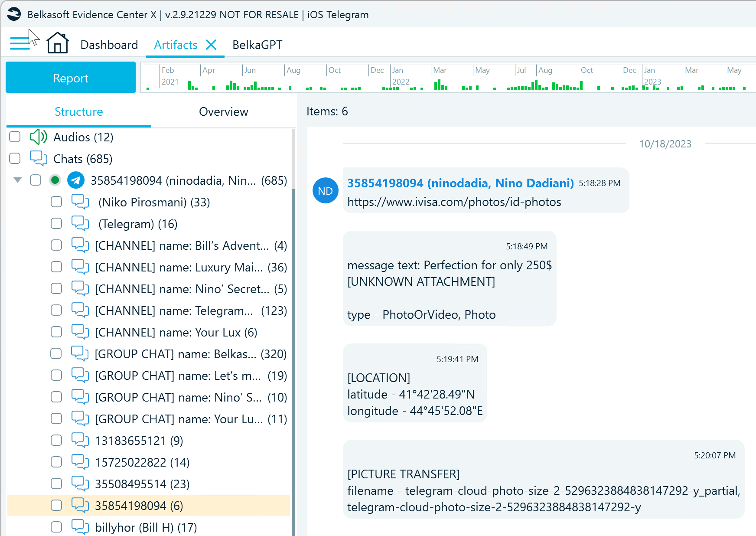Close the Artifacts tab
This screenshot has width=756, height=536.
[x=211, y=45]
